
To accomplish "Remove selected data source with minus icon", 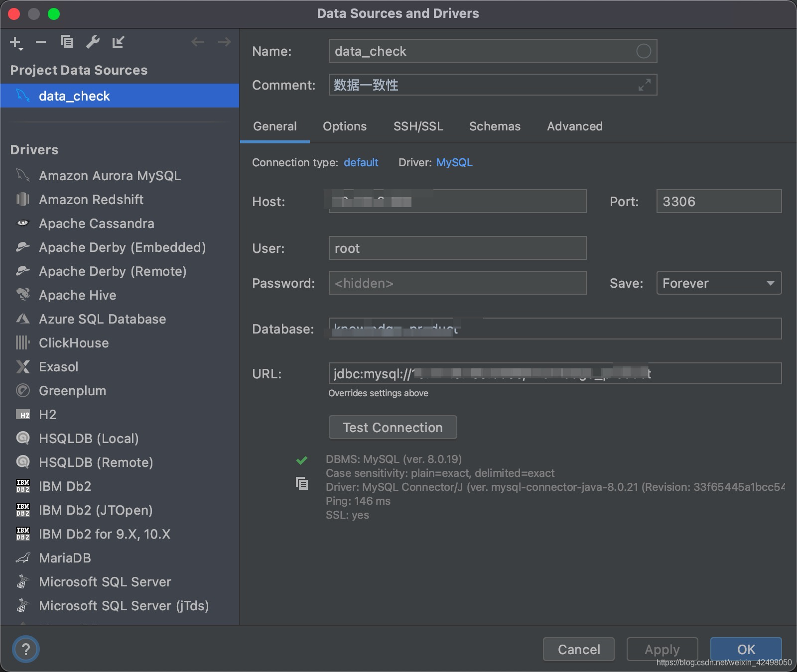I will [x=41, y=42].
